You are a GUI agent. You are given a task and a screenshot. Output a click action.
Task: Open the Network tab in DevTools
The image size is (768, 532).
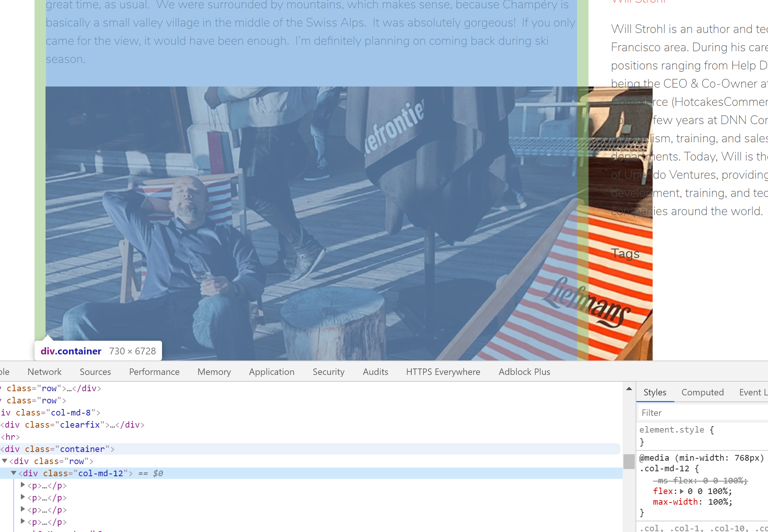tap(44, 372)
